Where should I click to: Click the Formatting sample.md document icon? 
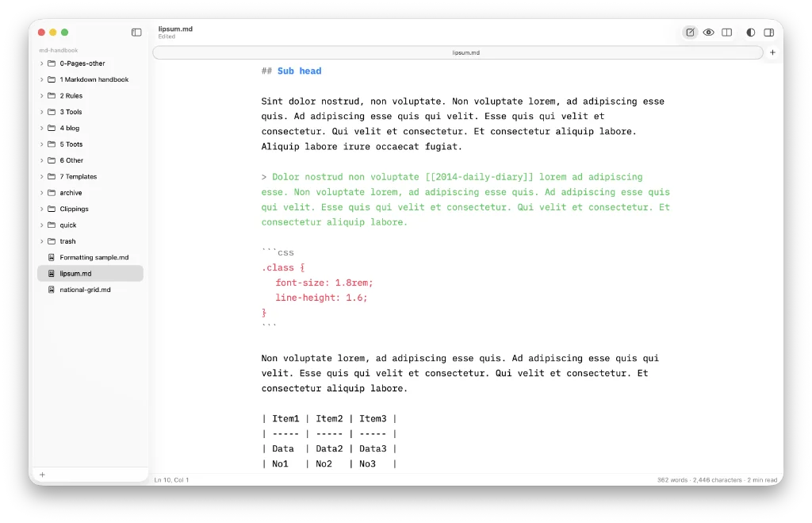52,258
